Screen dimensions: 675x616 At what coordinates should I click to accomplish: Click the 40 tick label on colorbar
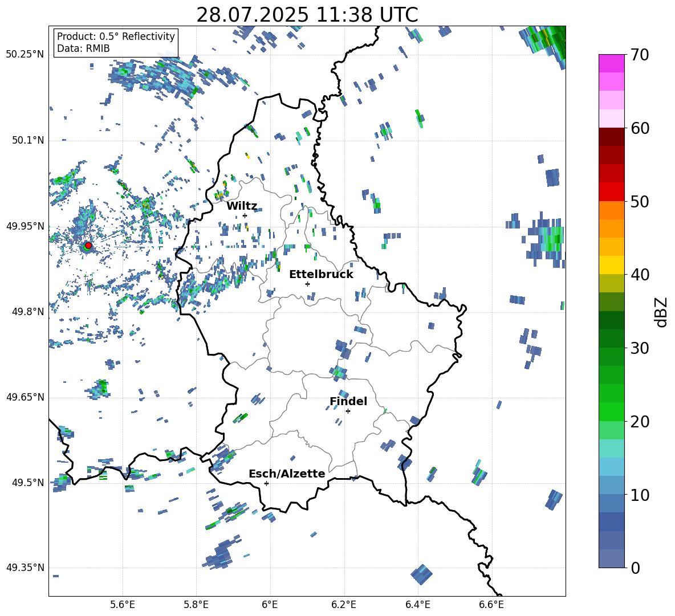click(x=639, y=275)
